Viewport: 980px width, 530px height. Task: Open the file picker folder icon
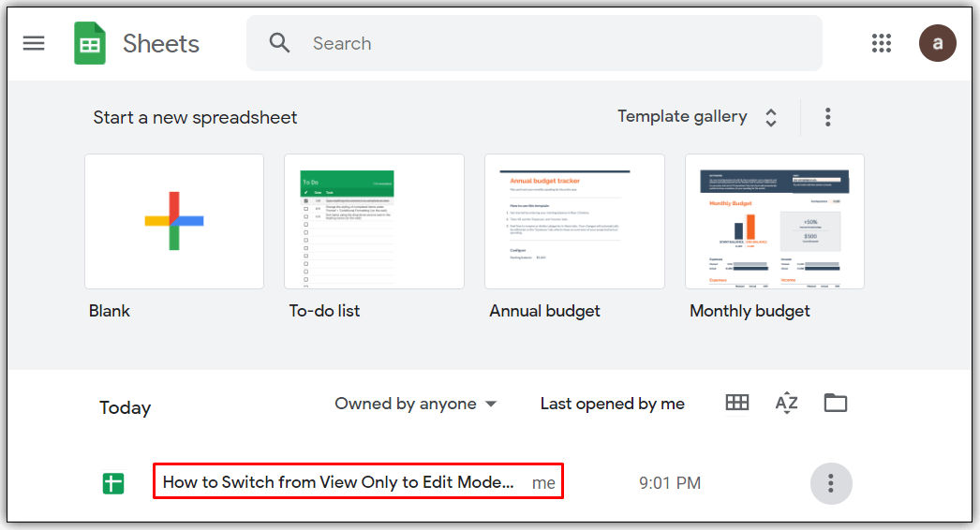(x=835, y=403)
